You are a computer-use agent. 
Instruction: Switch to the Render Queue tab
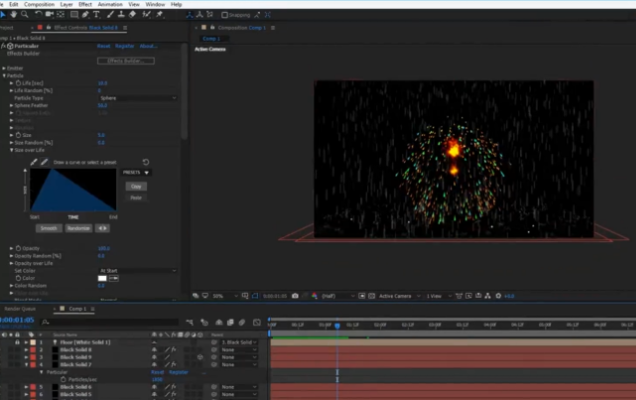point(22,309)
